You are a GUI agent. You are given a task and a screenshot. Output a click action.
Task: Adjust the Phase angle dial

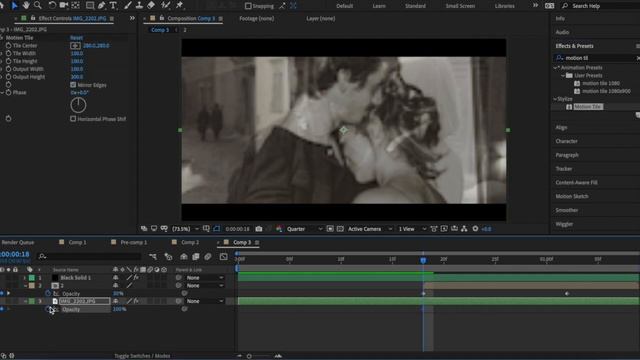point(78,105)
